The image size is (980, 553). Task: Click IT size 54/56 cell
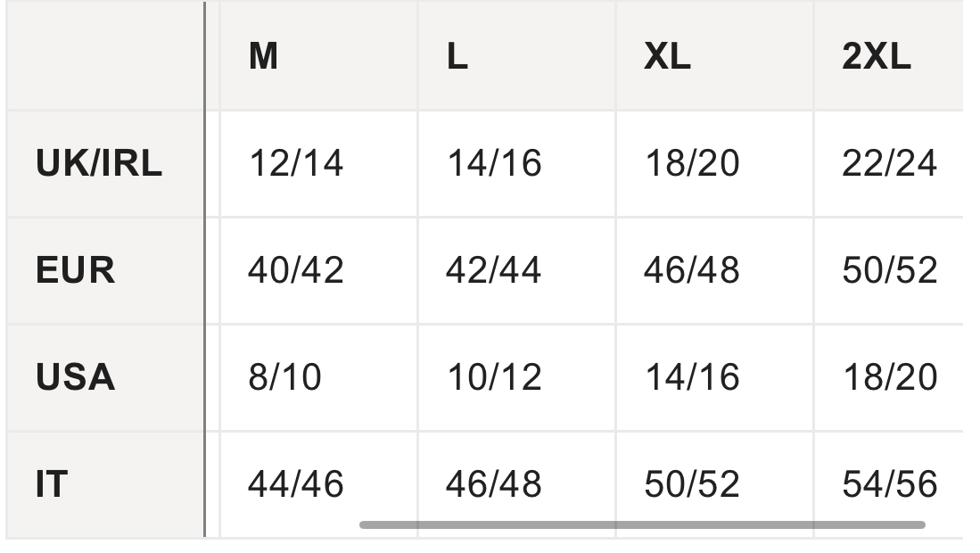(889, 484)
